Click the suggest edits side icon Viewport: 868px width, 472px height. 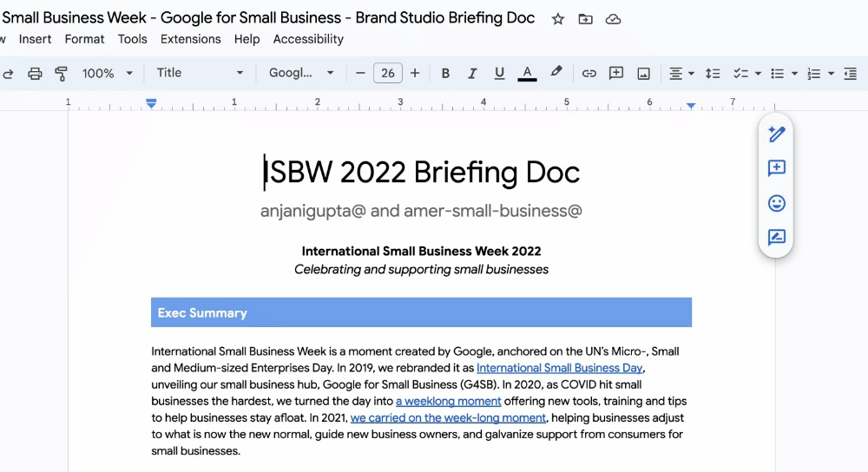(776, 238)
